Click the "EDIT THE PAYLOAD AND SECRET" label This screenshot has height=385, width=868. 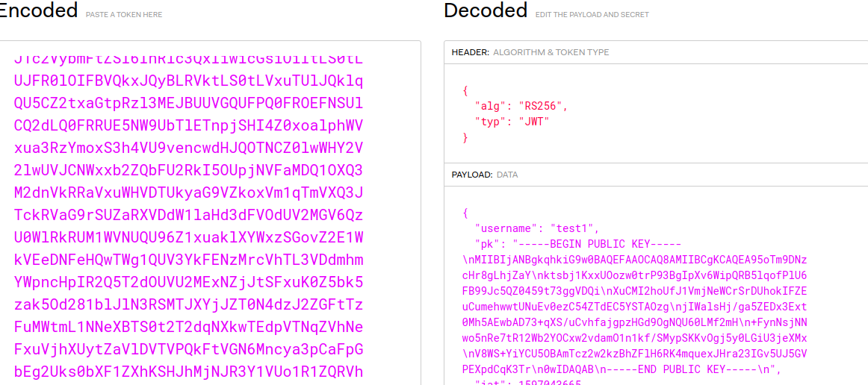[x=592, y=15]
